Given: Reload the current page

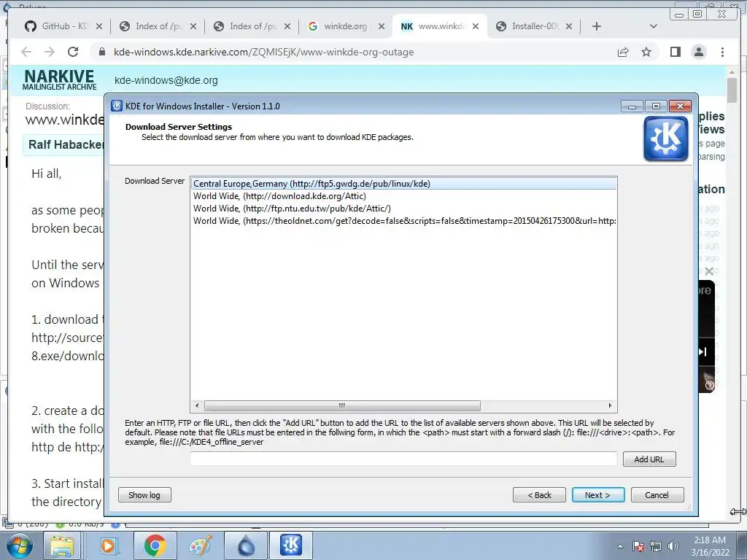Looking at the screenshot, I should coord(73,52).
